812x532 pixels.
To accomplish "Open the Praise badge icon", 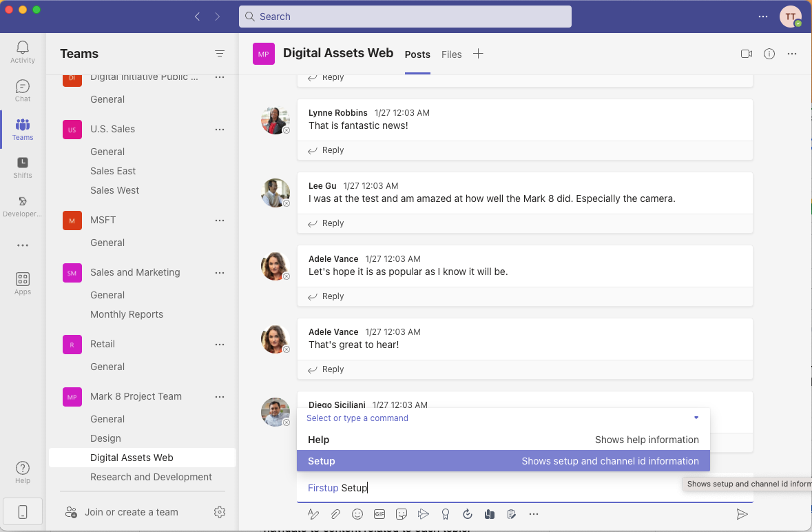I will click(446, 514).
